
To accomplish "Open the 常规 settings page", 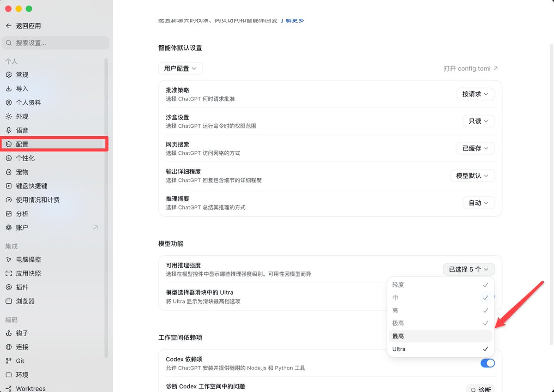I will coord(53,75).
